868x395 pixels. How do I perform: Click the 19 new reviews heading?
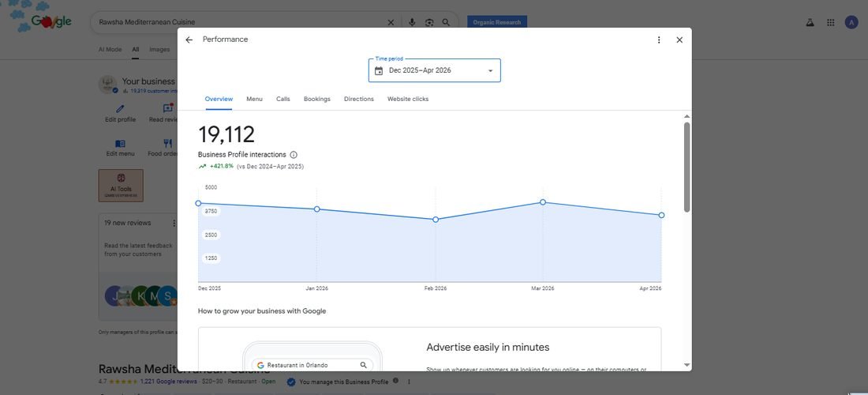(x=127, y=223)
